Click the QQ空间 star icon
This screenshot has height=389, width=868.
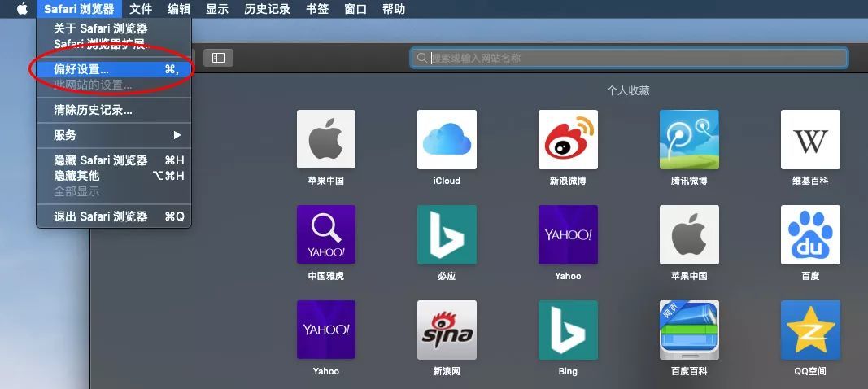(810, 330)
